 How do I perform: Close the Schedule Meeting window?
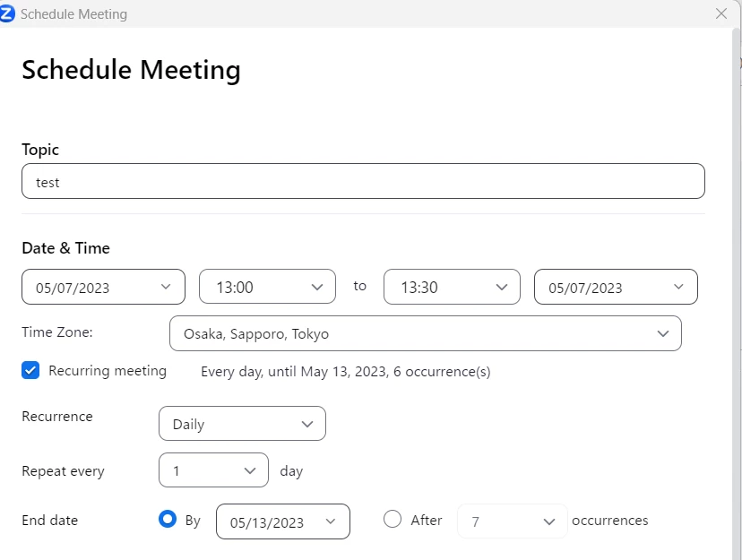(721, 13)
